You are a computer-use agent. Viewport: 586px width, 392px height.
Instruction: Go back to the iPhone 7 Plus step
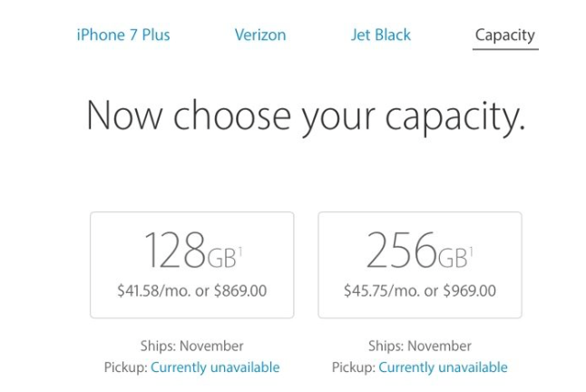123,35
